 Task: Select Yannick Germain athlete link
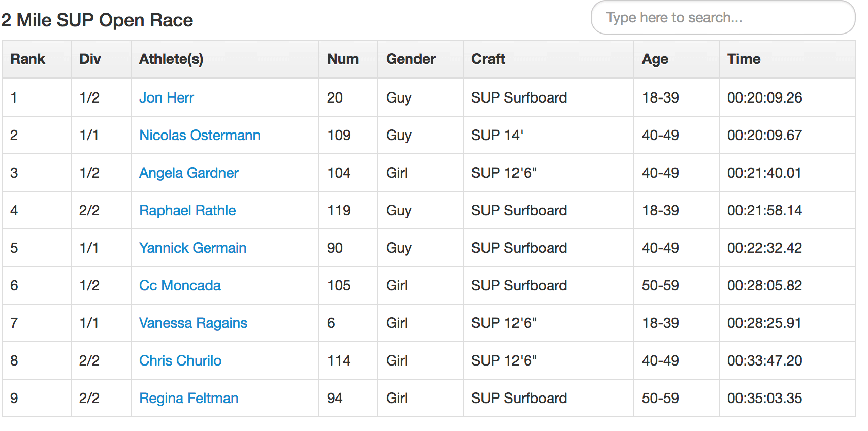tap(192, 248)
